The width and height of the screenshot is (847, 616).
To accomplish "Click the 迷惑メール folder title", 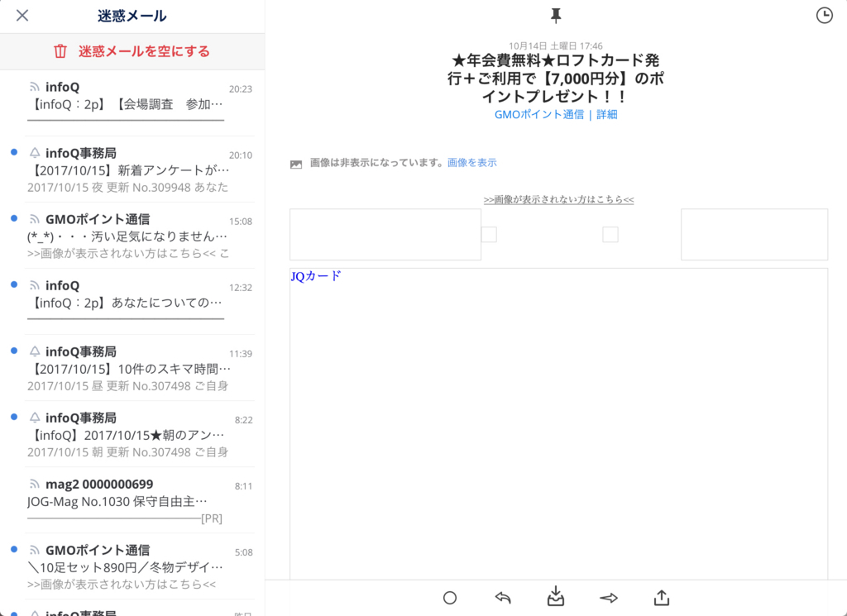I will pyautogui.click(x=132, y=16).
